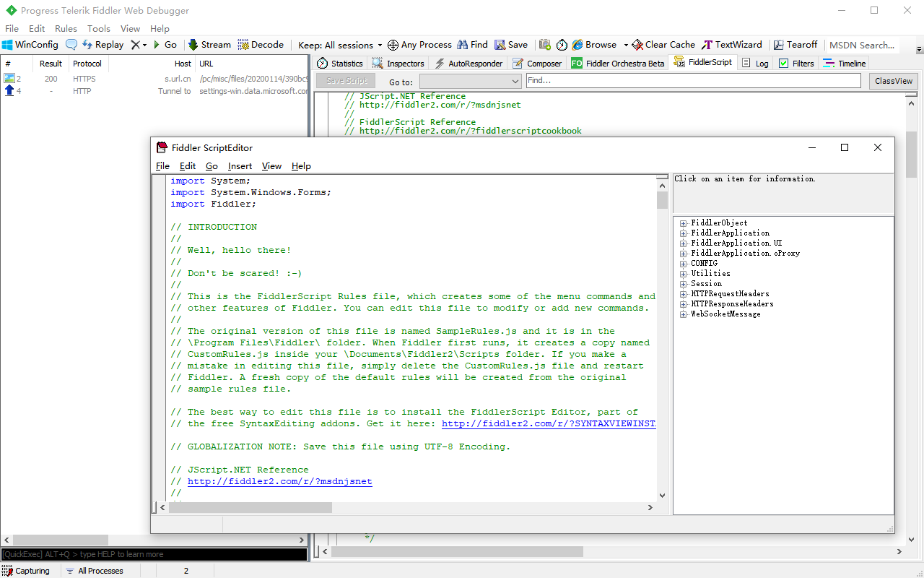Click the Tearoff toolbar button
The height and width of the screenshot is (578, 924).
795,45
